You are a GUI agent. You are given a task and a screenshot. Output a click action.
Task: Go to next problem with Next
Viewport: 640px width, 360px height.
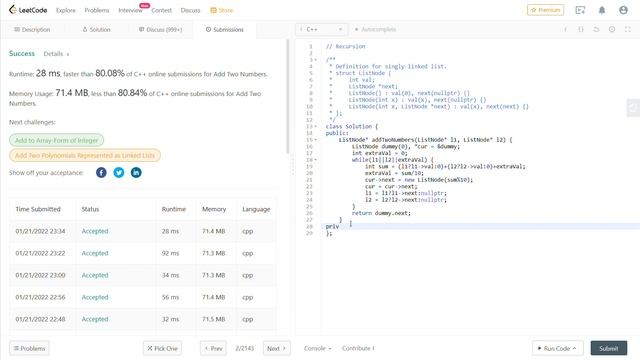pos(276,348)
